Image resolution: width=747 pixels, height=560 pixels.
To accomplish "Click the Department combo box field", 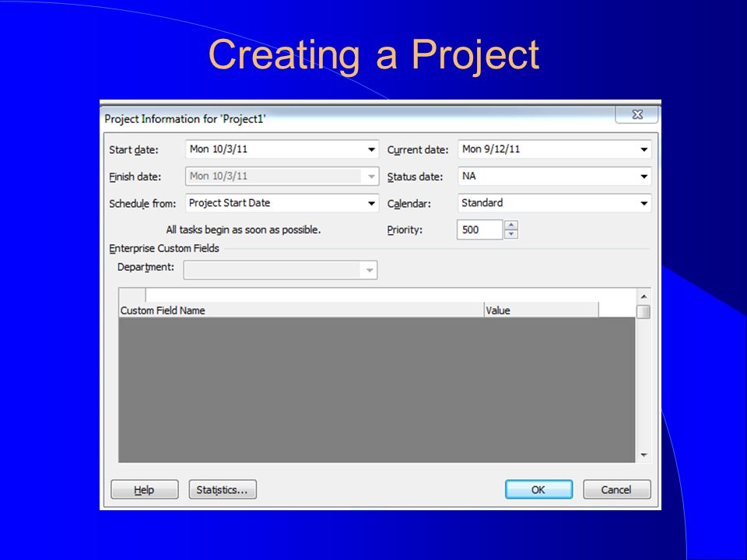I will pos(281,271).
